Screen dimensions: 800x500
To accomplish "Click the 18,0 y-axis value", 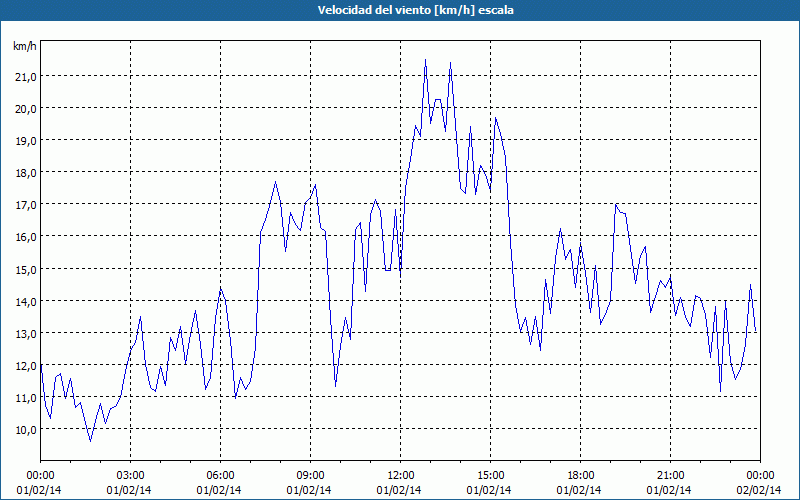I will pyautogui.click(x=25, y=173).
